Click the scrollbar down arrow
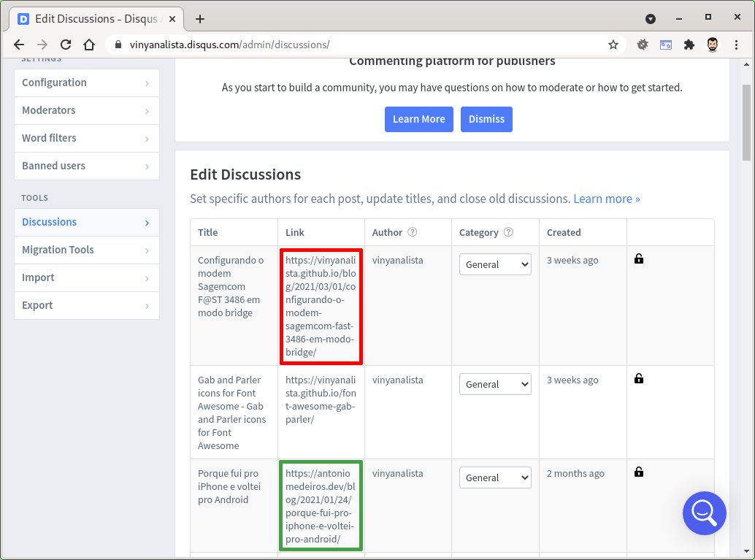 (746, 551)
